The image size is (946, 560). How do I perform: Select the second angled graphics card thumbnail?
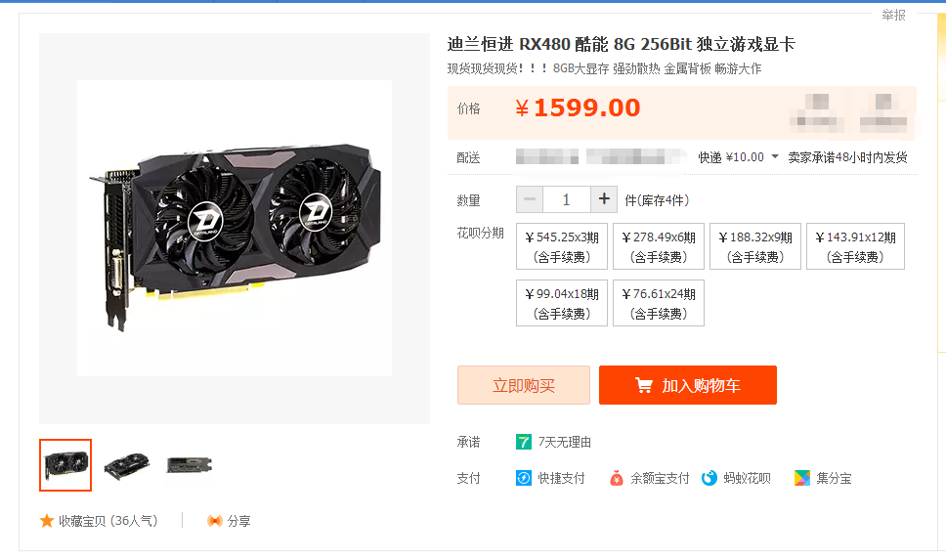coord(127,465)
